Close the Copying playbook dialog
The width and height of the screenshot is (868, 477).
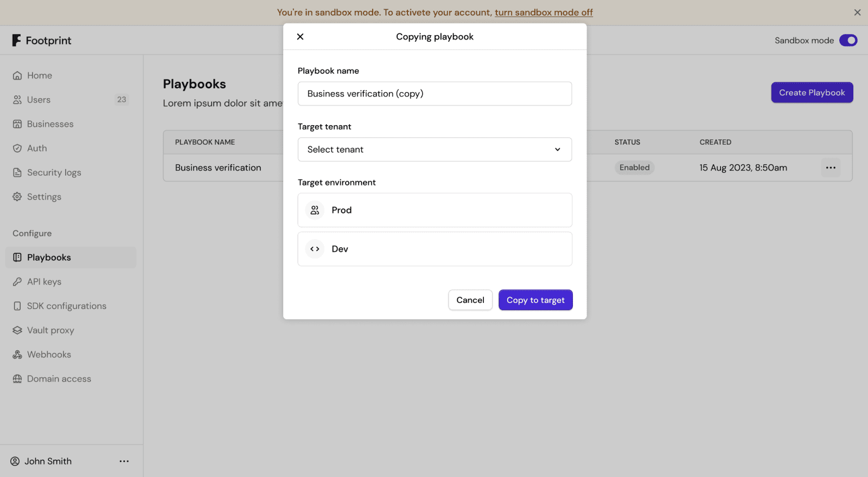[x=300, y=36]
